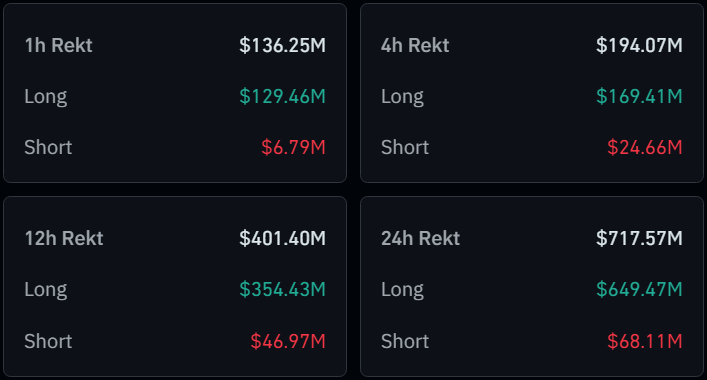707x380 pixels.
Task: Select the 4h Long value $169.41M
Action: click(x=639, y=96)
